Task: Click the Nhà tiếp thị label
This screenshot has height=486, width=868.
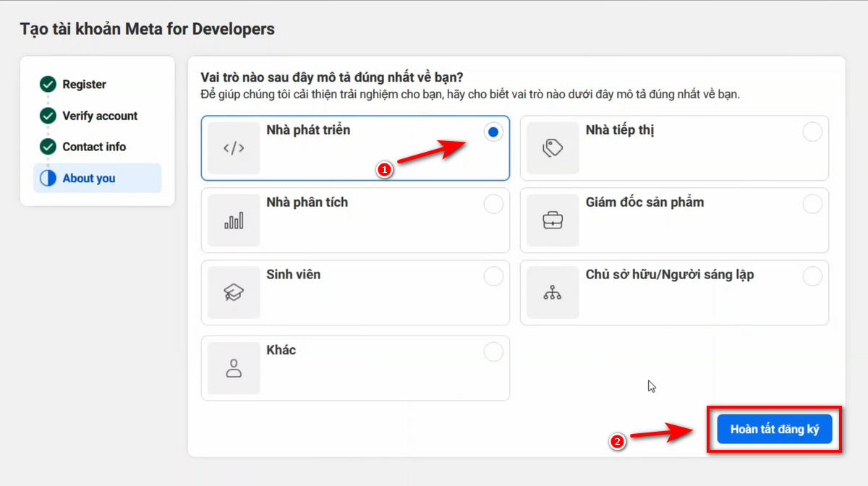Action: (620, 130)
